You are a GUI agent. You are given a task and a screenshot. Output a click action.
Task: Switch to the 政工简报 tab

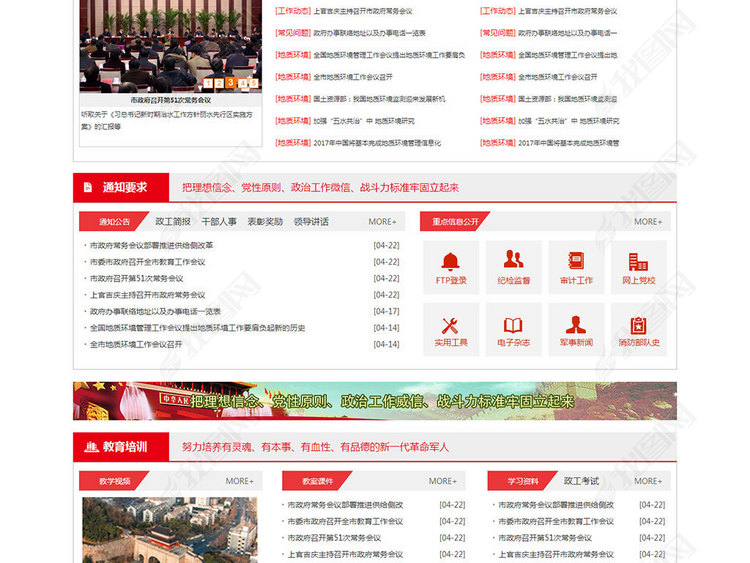pos(173,221)
